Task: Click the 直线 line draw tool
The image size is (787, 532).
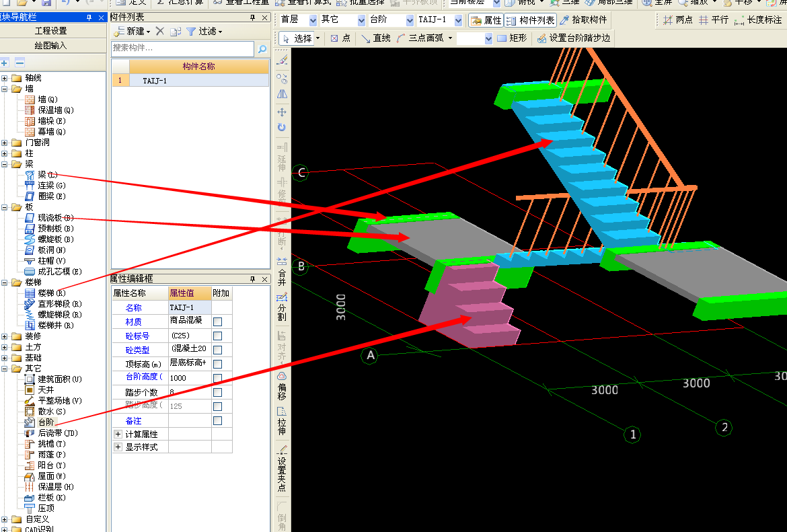Action: [376, 38]
